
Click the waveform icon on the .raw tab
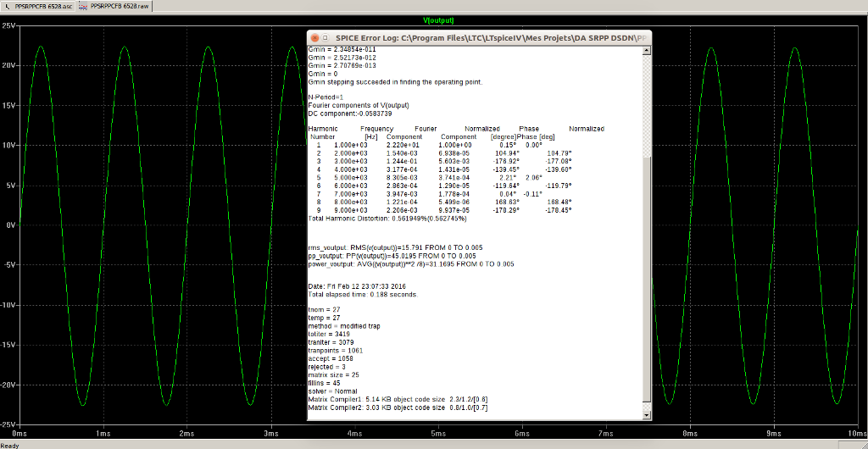coord(84,6)
